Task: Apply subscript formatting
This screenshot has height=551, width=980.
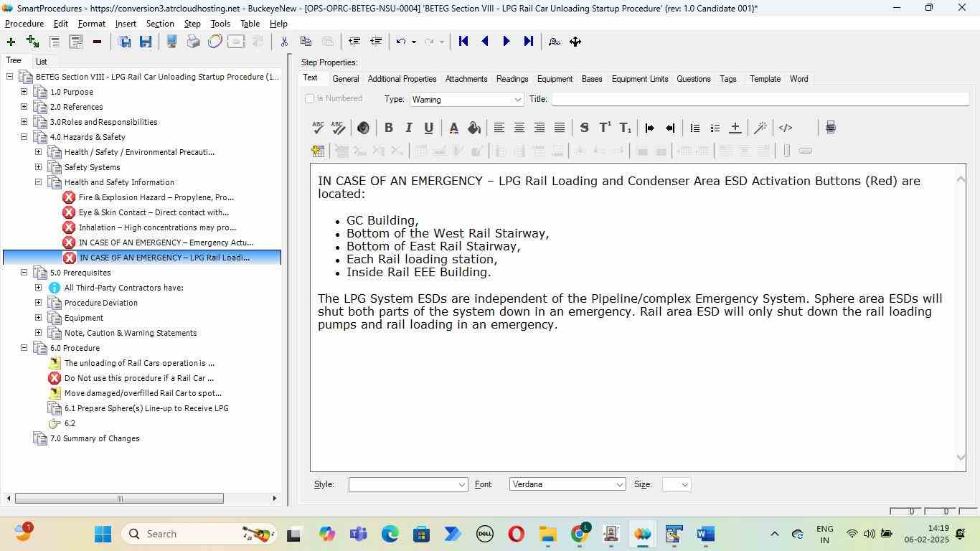Action: (x=625, y=128)
